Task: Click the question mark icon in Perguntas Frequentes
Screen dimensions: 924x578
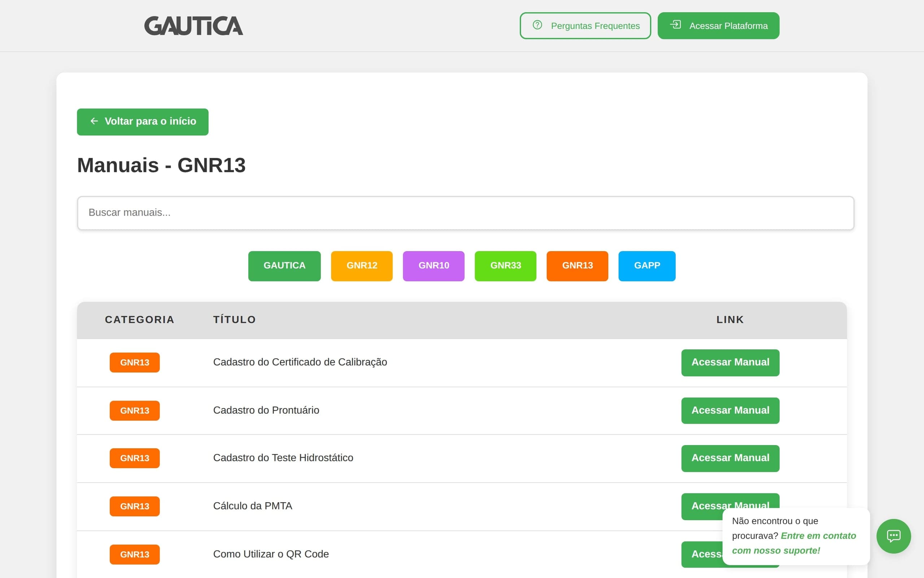Action: 537,25
